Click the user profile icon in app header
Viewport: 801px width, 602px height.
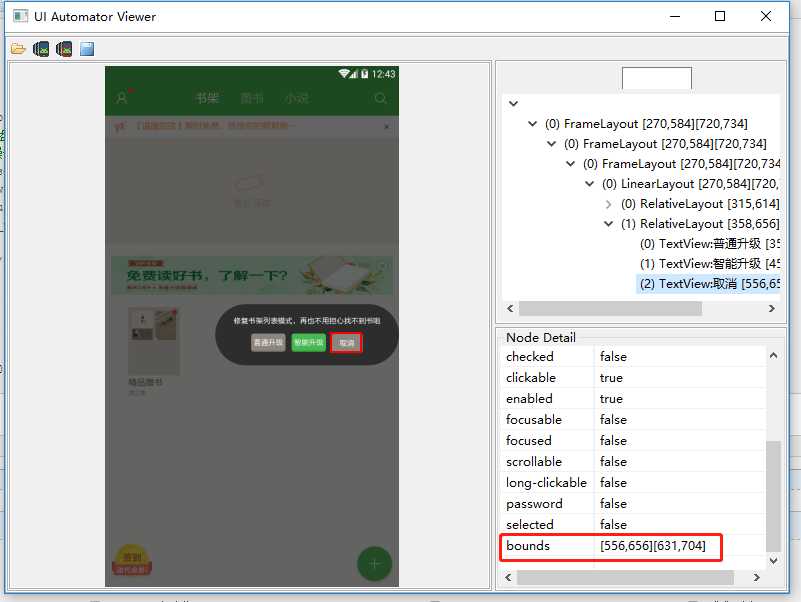click(x=122, y=98)
